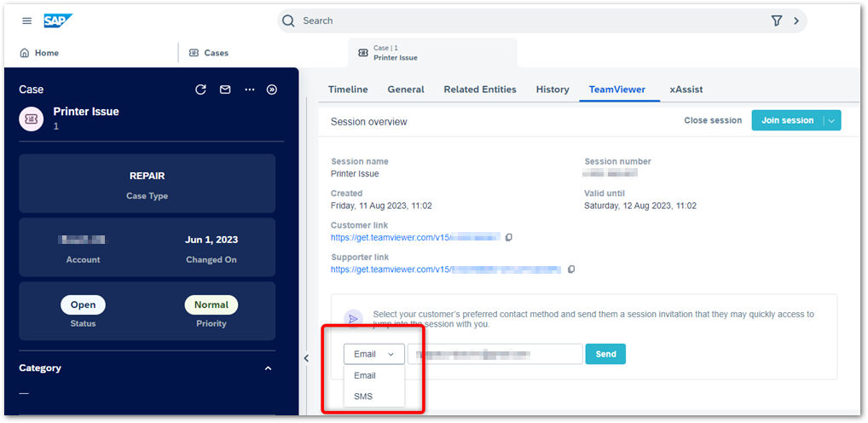Click the Home house icon
The height and width of the screenshot is (423, 868).
pos(25,53)
